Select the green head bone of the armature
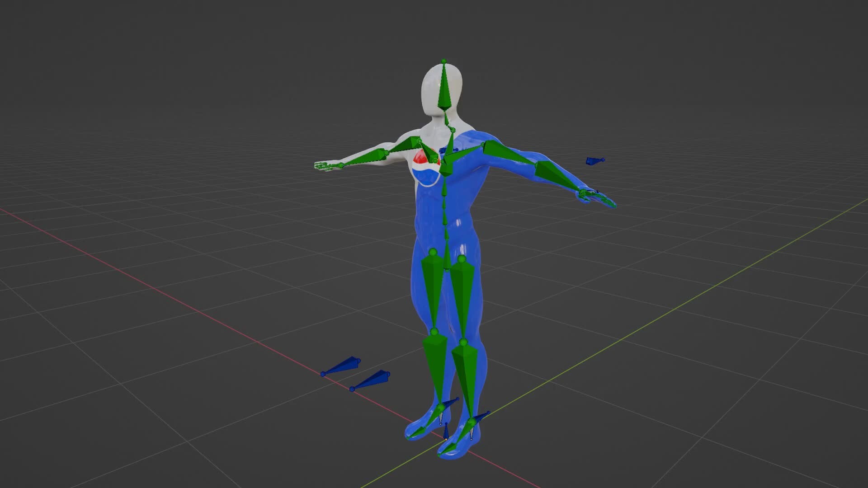 pos(444,88)
